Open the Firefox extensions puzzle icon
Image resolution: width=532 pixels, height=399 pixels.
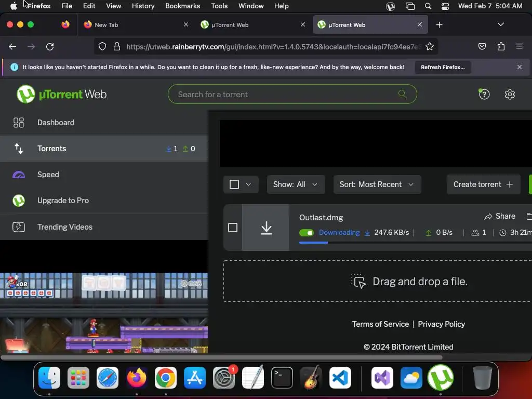501,46
